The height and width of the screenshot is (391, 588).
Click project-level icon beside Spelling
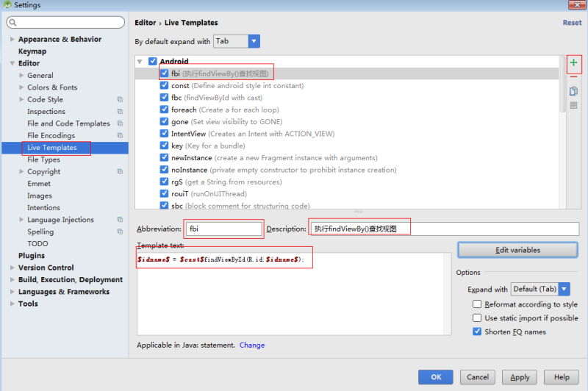pyautogui.click(x=120, y=232)
